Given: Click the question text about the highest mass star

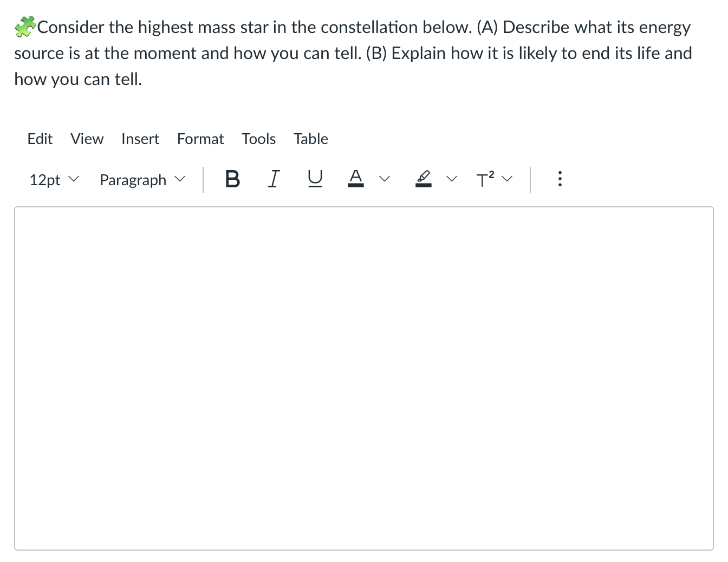Looking at the screenshot, I should click(353, 53).
